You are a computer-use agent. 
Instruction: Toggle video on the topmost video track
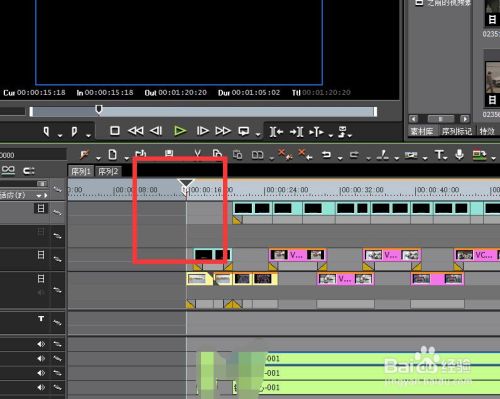[x=41, y=209]
